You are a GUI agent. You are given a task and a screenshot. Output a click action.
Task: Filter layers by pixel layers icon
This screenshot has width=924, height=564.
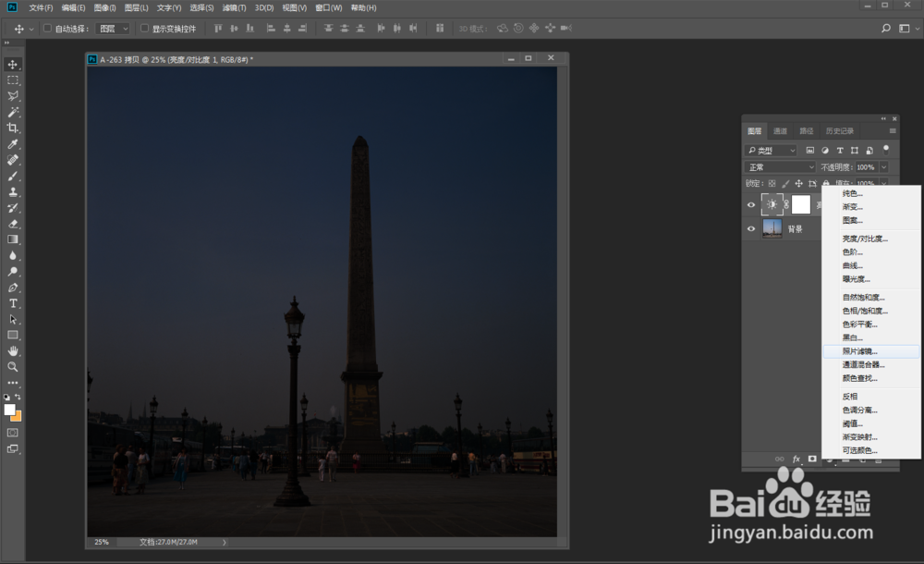(x=810, y=151)
